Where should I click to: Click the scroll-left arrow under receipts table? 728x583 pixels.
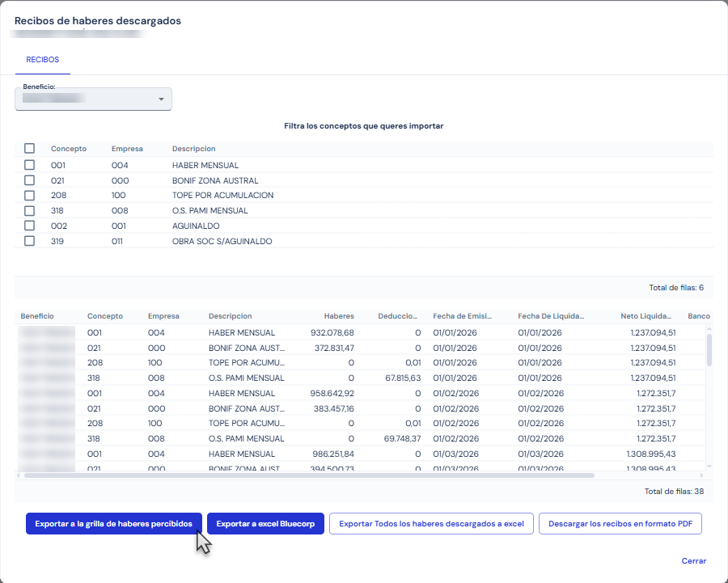(x=18, y=475)
